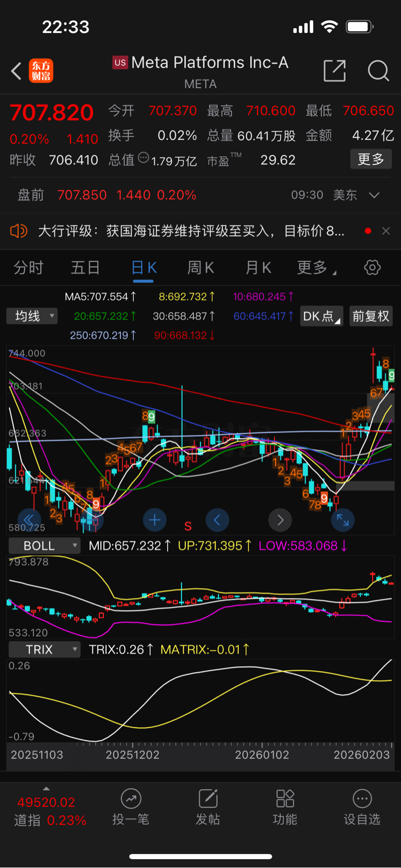This screenshot has width=401, height=868.
Task: Tap the Meta Platforms Inc-A title
Action: [210, 63]
